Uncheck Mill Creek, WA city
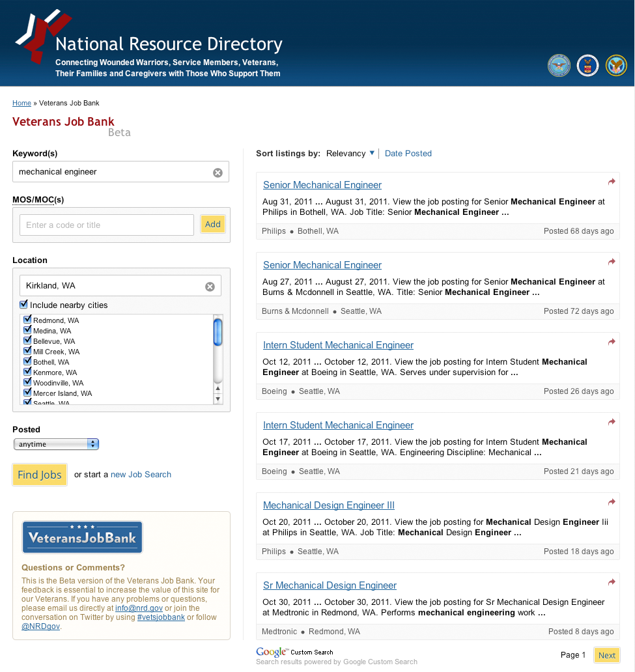The height and width of the screenshot is (672, 635). [x=27, y=350]
